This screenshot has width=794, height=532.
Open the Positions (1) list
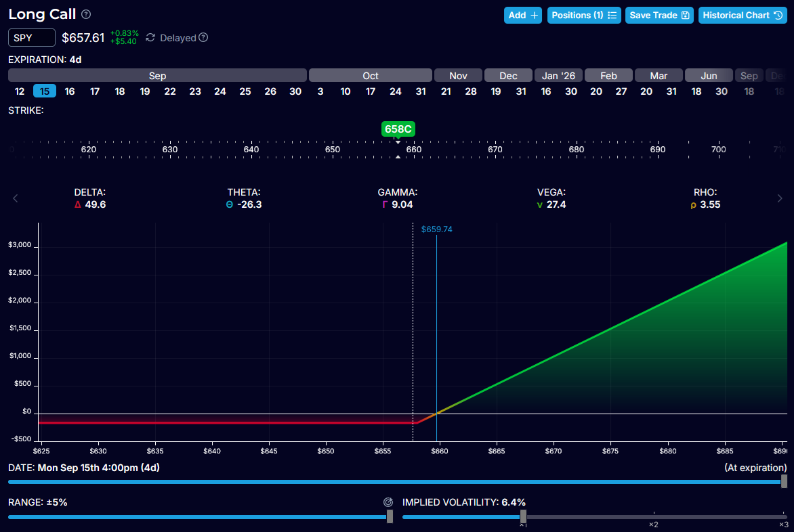pyautogui.click(x=584, y=15)
